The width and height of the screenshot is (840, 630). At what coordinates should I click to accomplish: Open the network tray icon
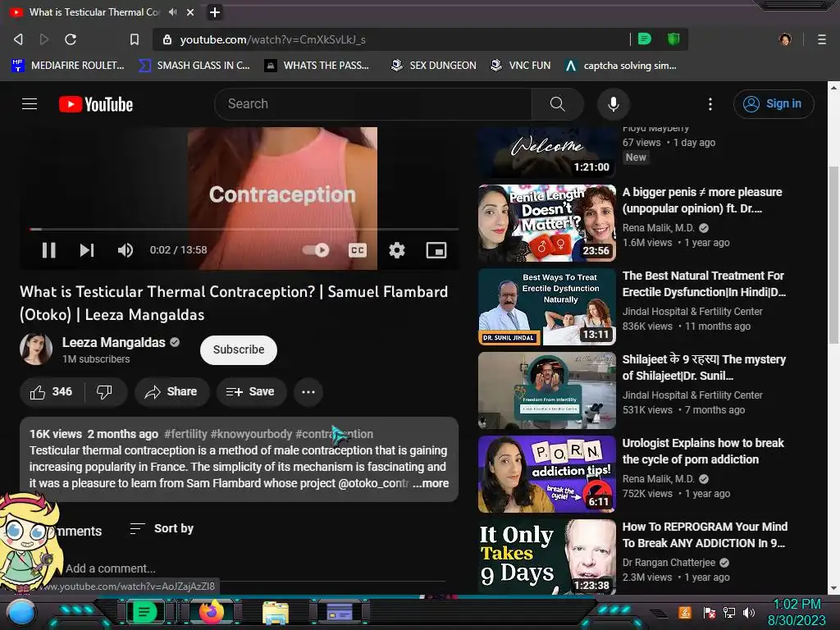728,612
